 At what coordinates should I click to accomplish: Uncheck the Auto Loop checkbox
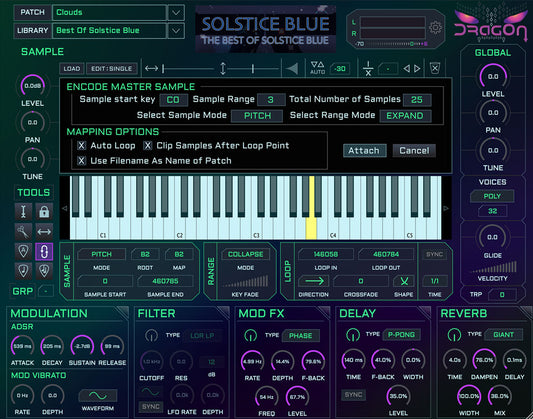tap(81, 145)
